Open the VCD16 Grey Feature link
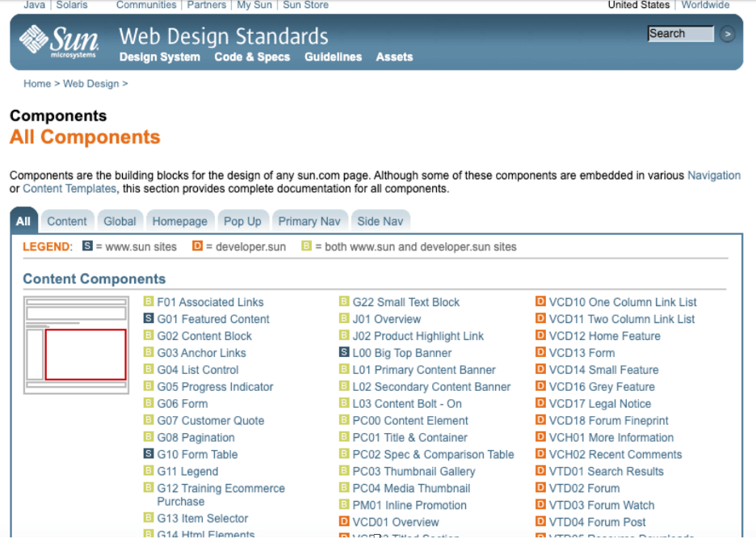Image resolution: width=756 pixels, height=538 pixels. (602, 387)
